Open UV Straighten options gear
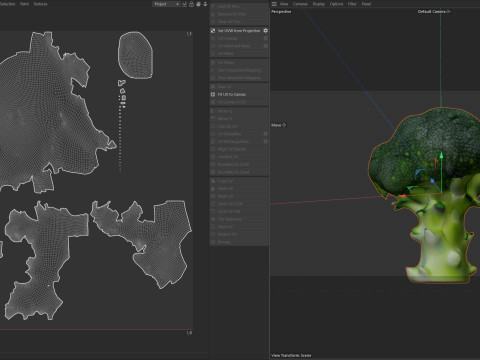The height and width of the screenshot is (360, 480). pos(266,134)
